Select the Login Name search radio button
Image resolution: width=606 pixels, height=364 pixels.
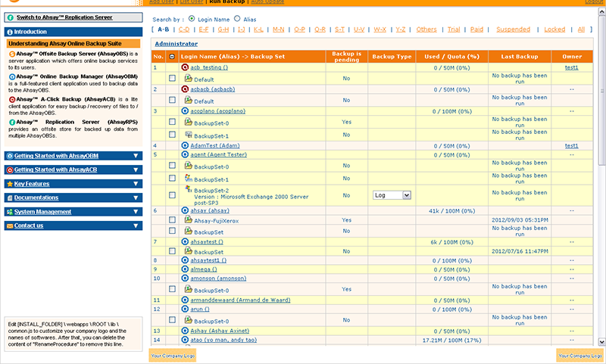pyautogui.click(x=192, y=18)
